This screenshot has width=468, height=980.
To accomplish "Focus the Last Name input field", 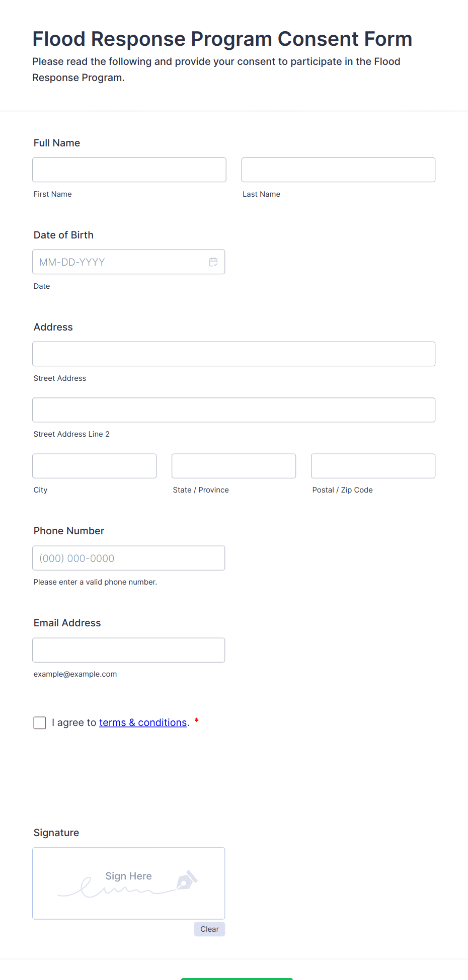I will point(338,170).
